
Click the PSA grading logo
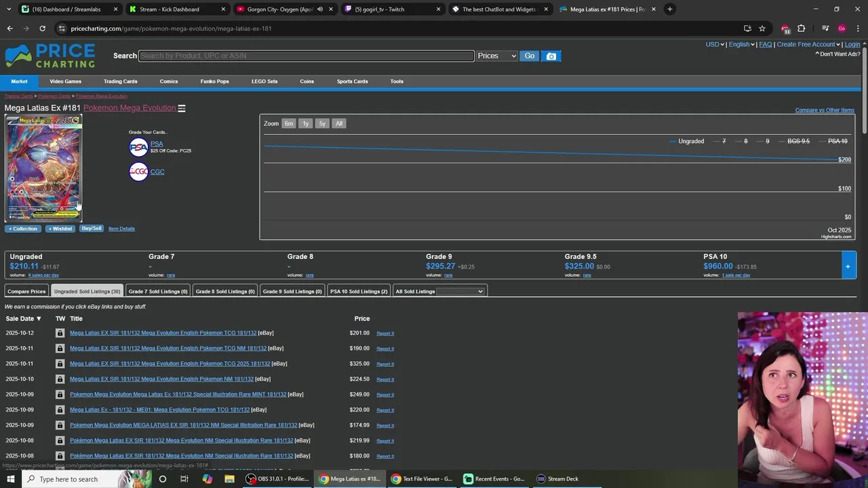click(138, 147)
